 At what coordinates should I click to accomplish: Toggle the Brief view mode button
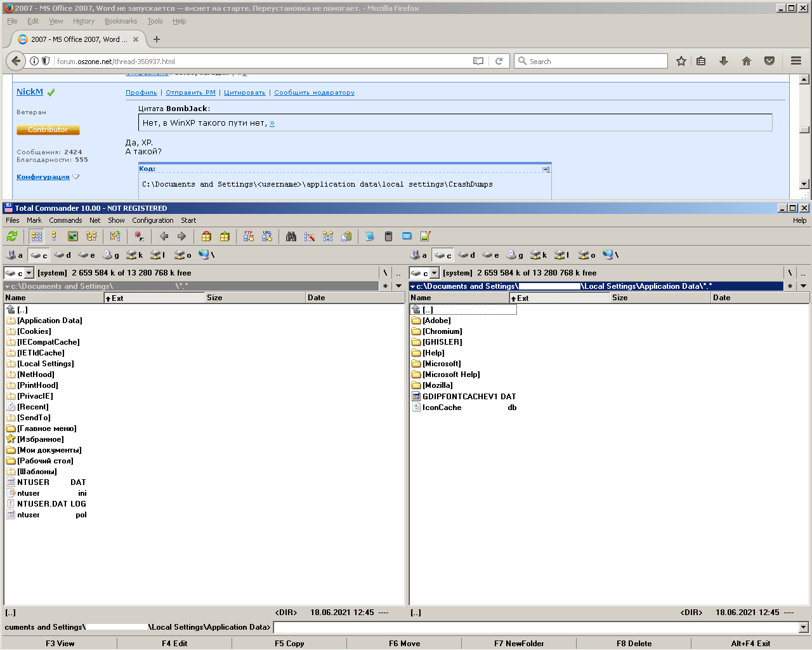37,237
